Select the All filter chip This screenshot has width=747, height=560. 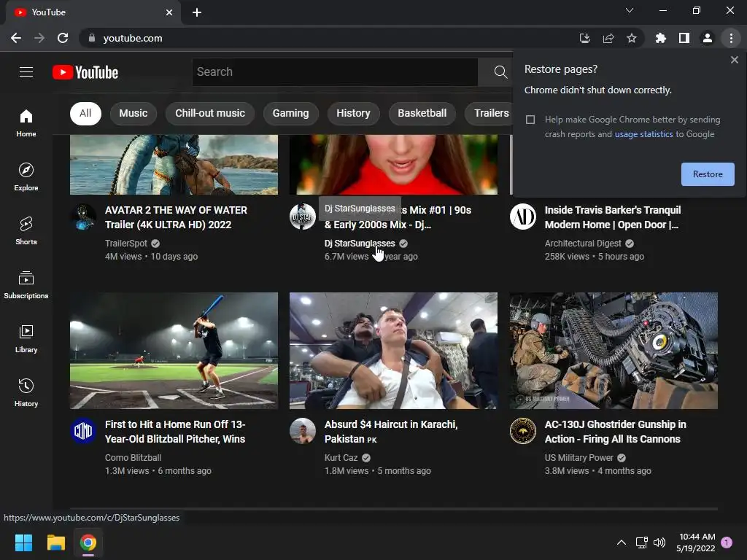[85, 113]
